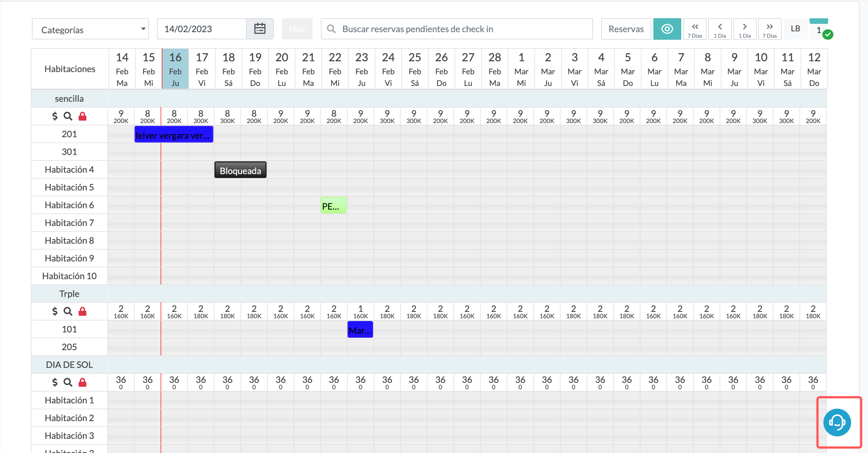
Task: Open the calendar date picker icon
Action: pyautogui.click(x=260, y=29)
